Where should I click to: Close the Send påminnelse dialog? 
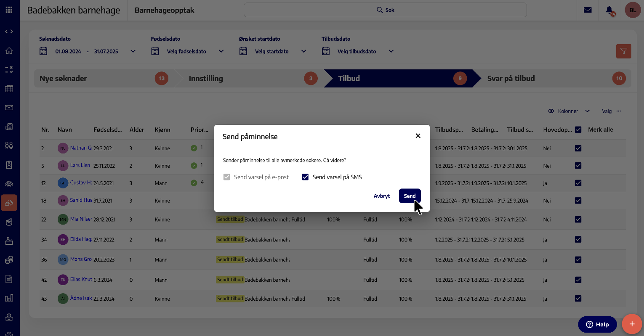[x=418, y=136]
